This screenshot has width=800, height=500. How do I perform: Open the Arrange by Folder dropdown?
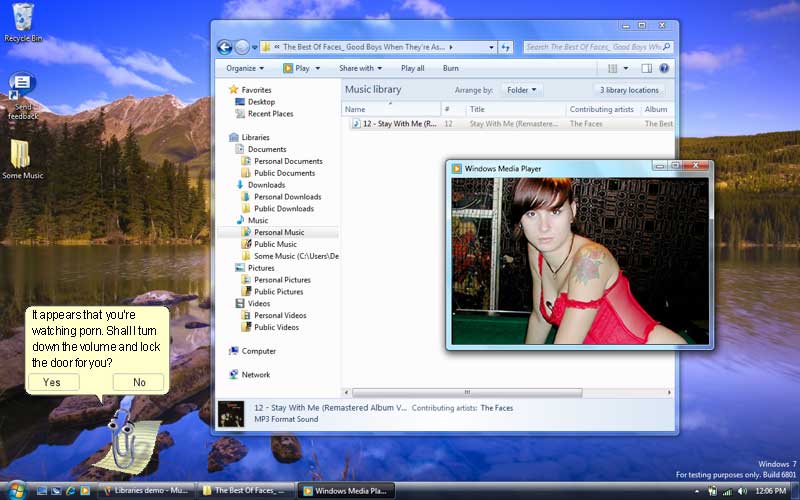(520, 90)
